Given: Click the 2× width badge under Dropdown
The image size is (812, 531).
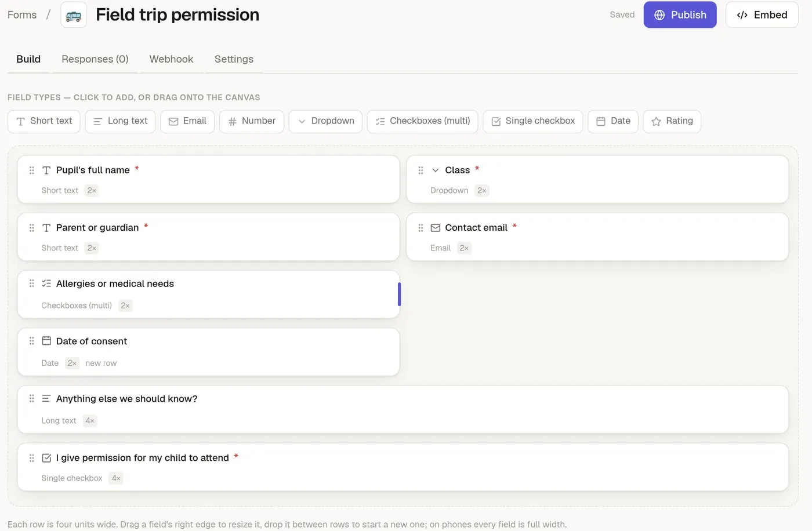Looking at the screenshot, I should pyautogui.click(x=482, y=191).
